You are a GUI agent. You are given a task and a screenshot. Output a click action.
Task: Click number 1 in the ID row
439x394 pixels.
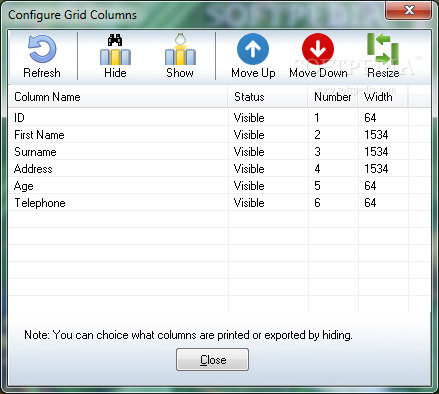click(317, 118)
